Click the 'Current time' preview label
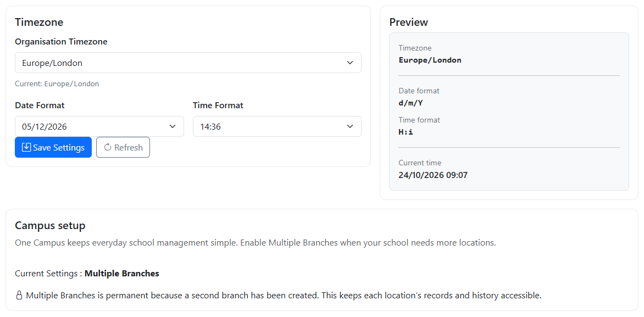Screen dimensions: 644x317 [x=420, y=163]
